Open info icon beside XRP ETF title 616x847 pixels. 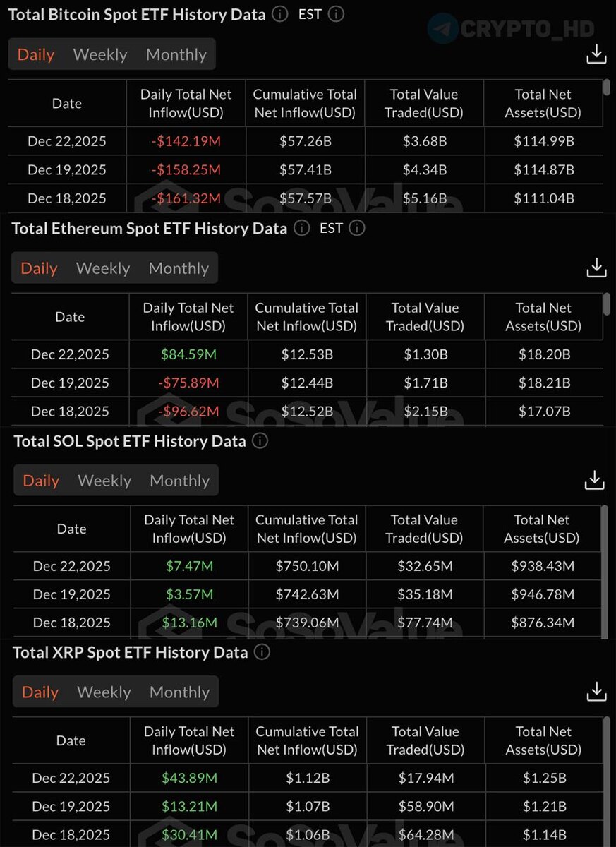(x=262, y=653)
